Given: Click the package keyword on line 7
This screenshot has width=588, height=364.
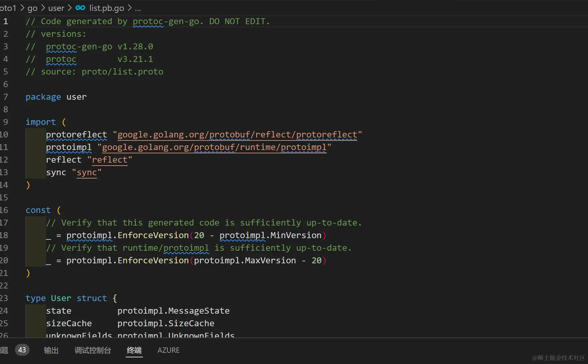Looking at the screenshot, I should [x=43, y=97].
